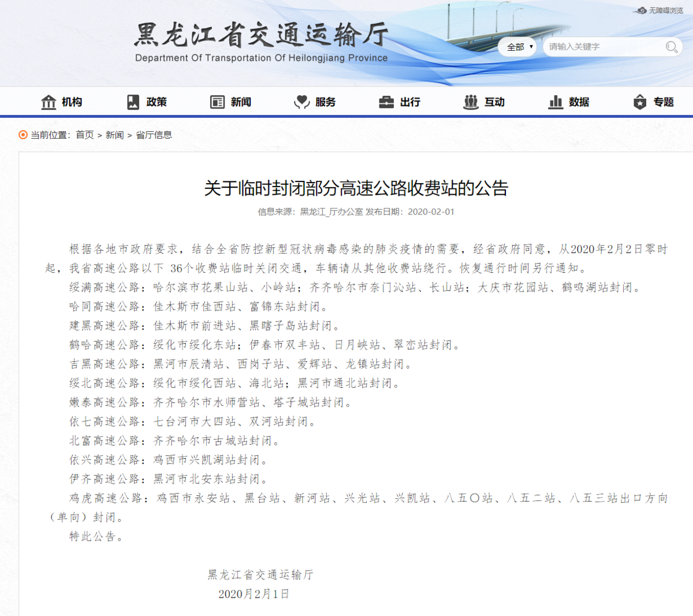
Task: Click the 互动 people icon
Action: click(471, 102)
